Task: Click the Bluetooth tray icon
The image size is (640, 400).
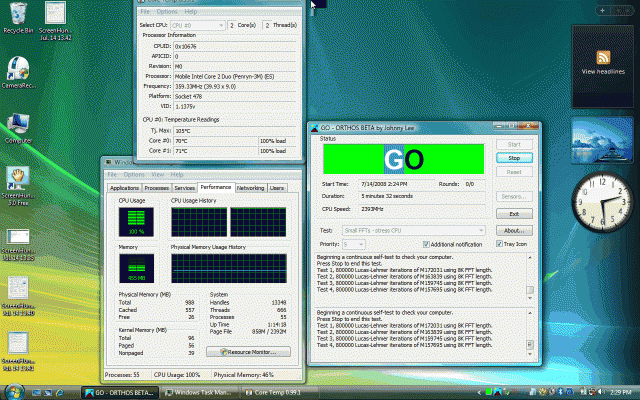Action: [560, 392]
